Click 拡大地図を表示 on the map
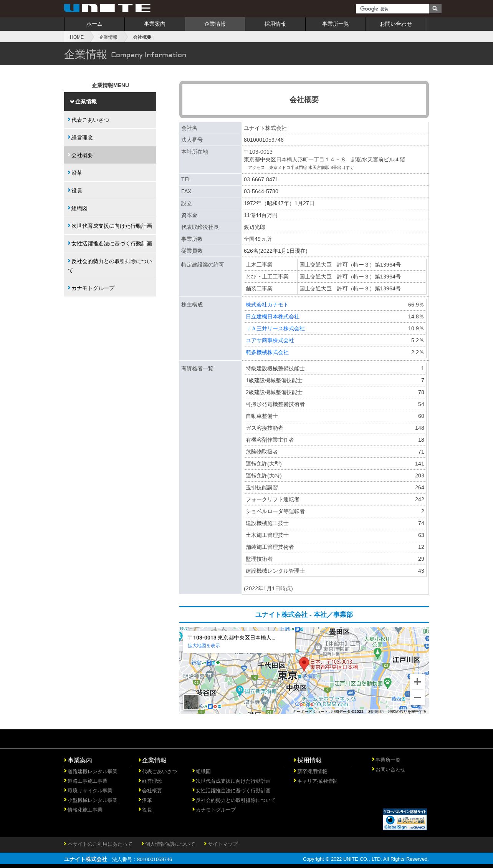Screen dimensions: 493x868 (x=204, y=646)
